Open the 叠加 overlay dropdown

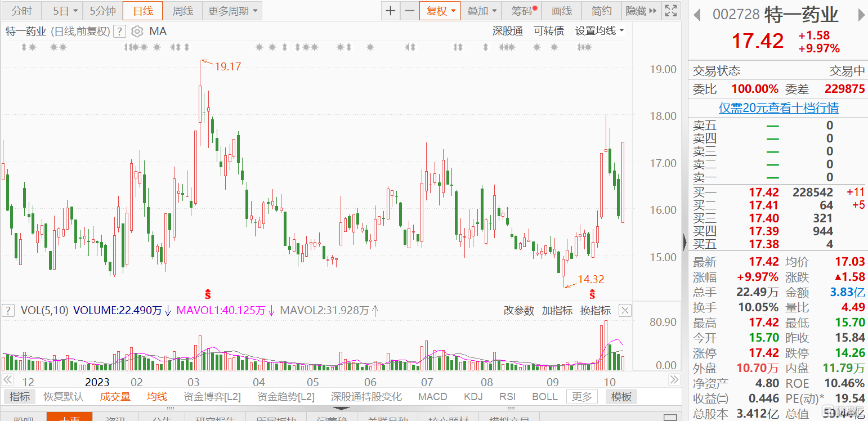coord(482,11)
